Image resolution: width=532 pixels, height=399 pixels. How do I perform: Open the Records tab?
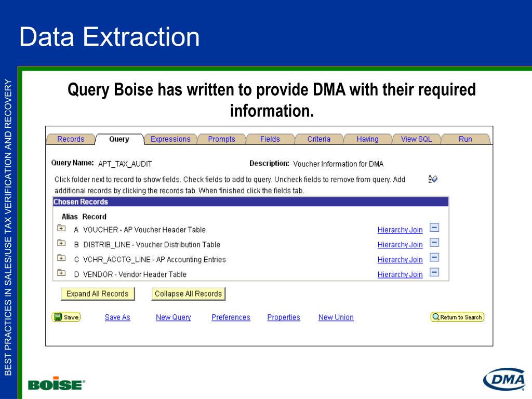[71, 139]
